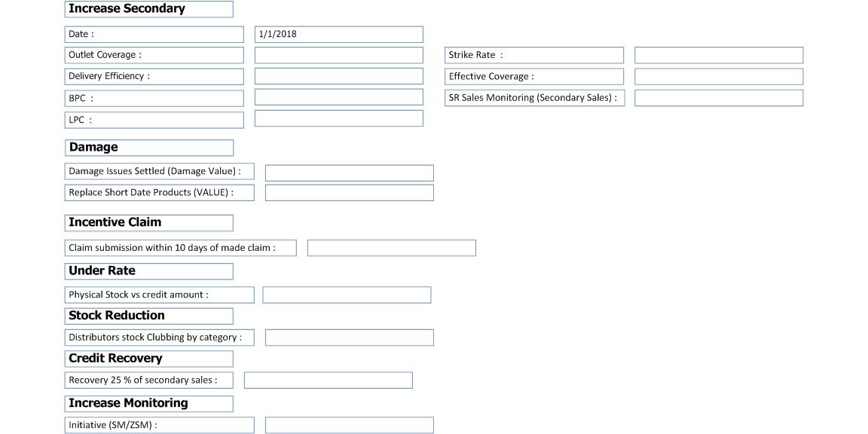Viewport: 868px width, 434px height.
Task: Select the Initiative (SM/ZSM) input field
Action: pyautogui.click(x=349, y=425)
